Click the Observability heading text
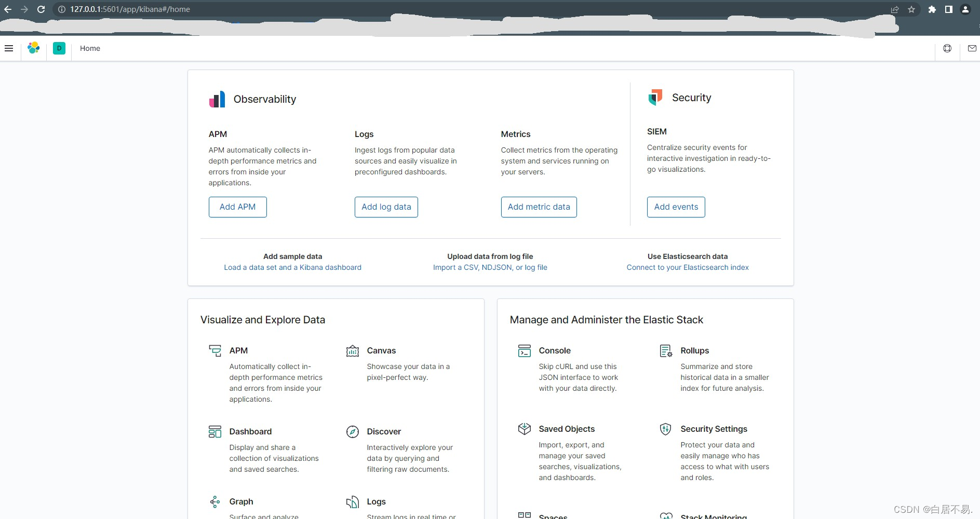This screenshot has height=519, width=980. 265,99
